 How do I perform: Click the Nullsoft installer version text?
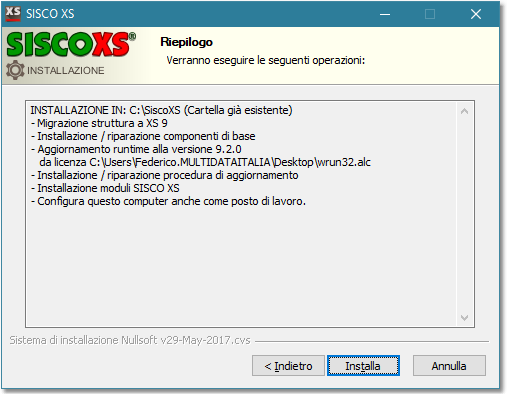(x=130, y=340)
